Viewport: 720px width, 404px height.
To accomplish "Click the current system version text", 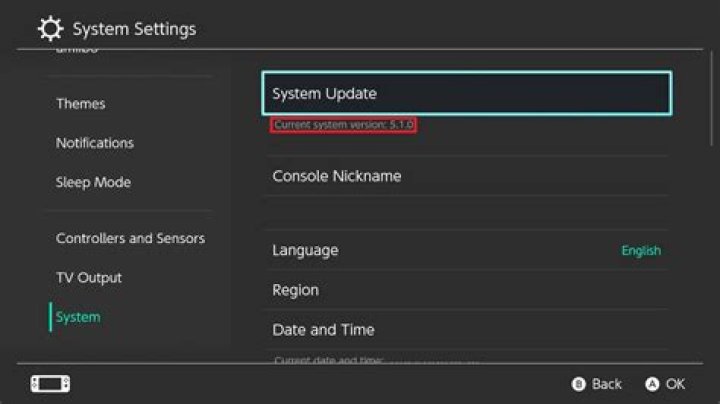I will pyautogui.click(x=343, y=124).
